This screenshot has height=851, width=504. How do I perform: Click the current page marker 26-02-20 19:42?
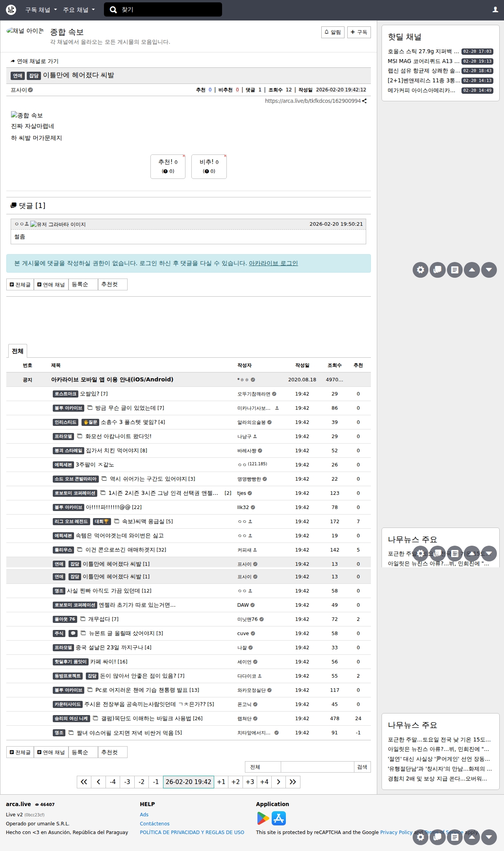tap(189, 782)
